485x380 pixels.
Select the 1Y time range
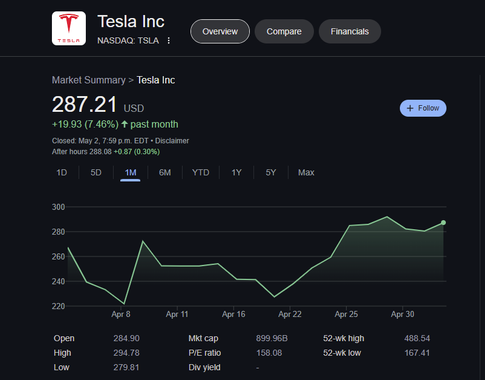[236, 173]
